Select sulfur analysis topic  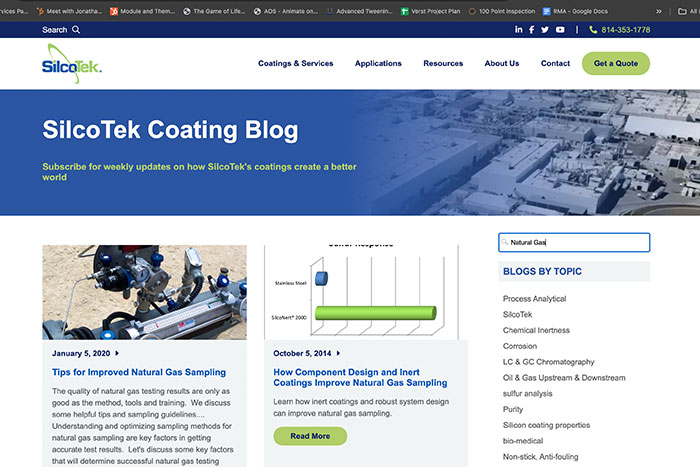coord(527,393)
